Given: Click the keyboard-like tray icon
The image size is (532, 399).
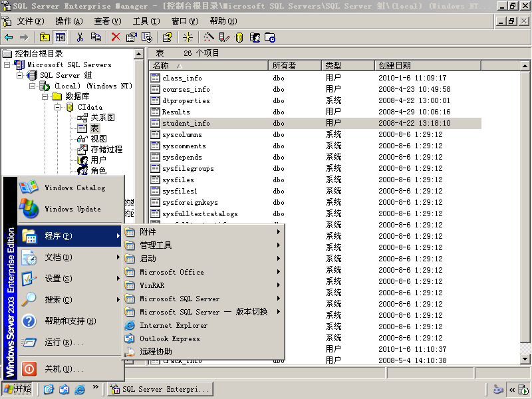Looking at the screenshot, I should pyautogui.click(x=497, y=390).
